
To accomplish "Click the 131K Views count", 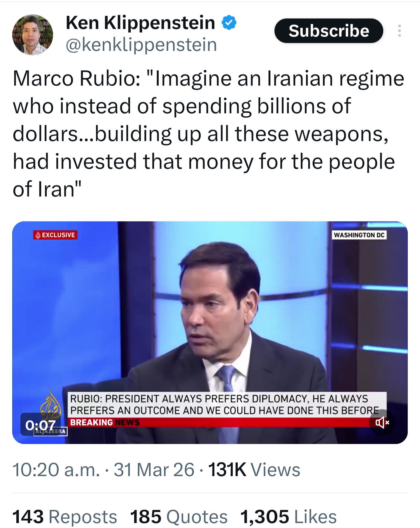I will 254,470.
